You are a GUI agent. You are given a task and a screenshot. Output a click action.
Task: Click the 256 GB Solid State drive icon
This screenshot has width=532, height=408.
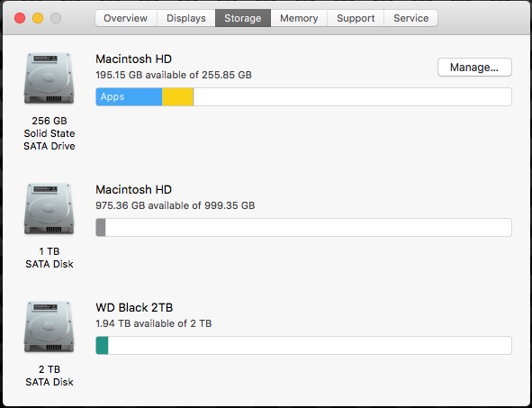point(50,78)
